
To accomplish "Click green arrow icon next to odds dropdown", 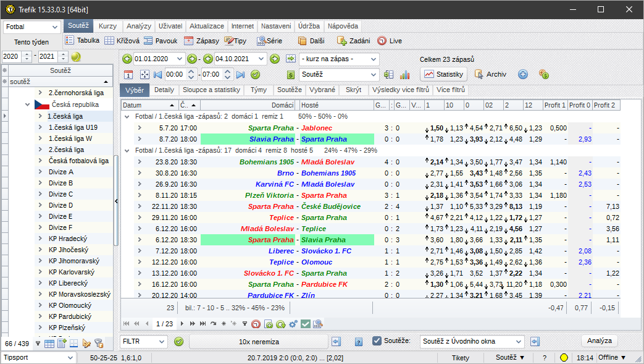I will click(x=291, y=59).
